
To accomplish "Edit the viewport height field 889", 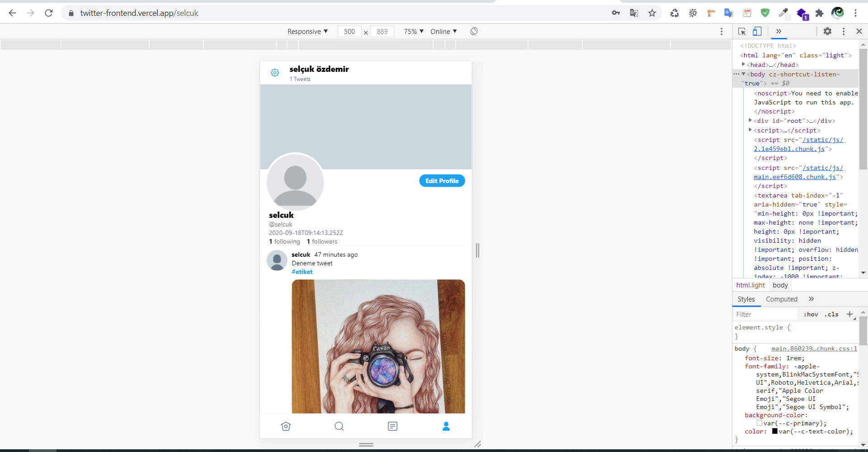I will click(382, 31).
